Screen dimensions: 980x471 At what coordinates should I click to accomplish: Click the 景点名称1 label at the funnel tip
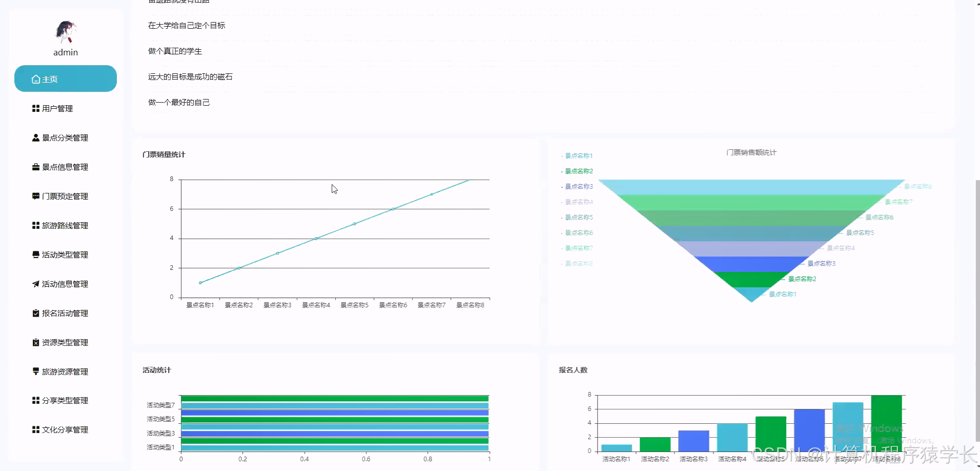click(x=783, y=294)
